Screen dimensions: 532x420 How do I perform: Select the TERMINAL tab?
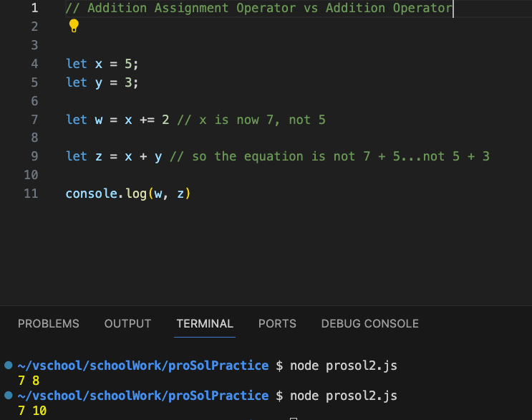pyautogui.click(x=205, y=323)
